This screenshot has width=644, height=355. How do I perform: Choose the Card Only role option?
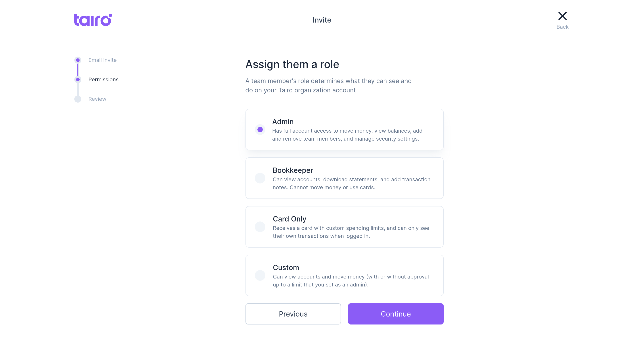pos(260,227)
